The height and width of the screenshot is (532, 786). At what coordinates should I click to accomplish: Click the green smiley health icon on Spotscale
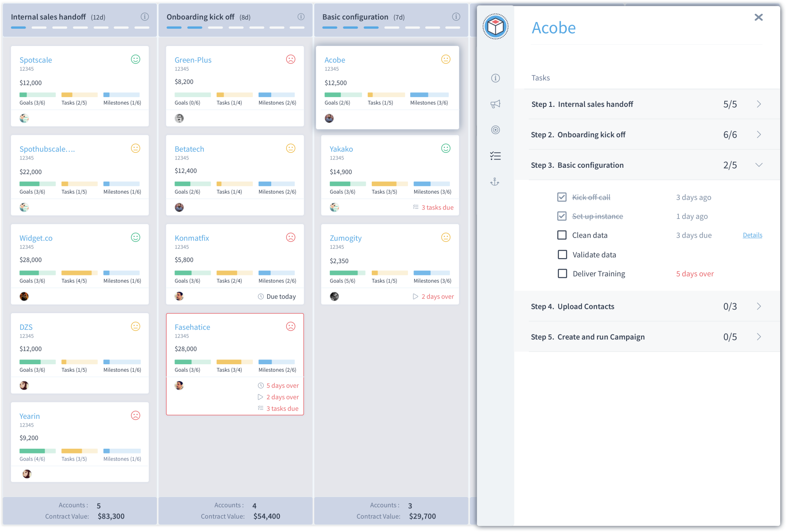[135, 59]
